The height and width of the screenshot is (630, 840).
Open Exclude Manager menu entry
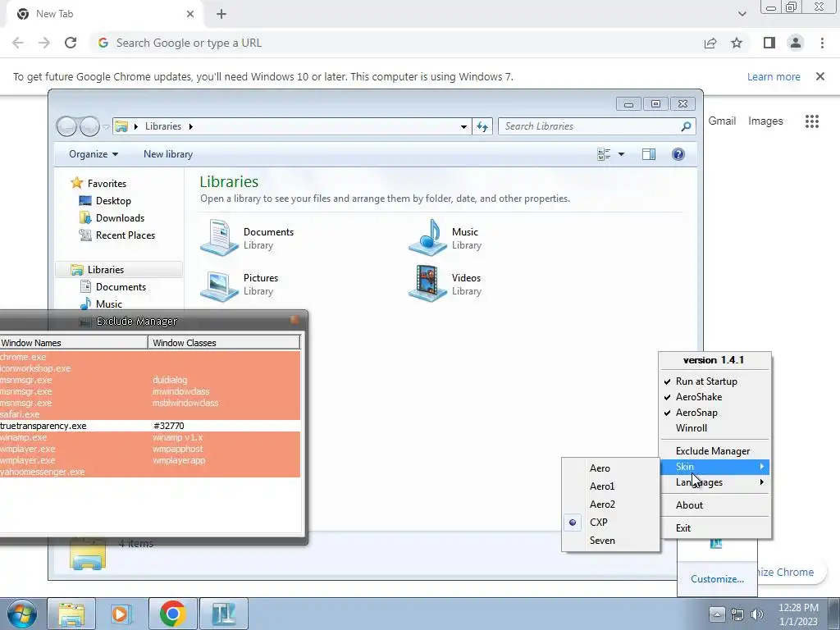(714, 451)
